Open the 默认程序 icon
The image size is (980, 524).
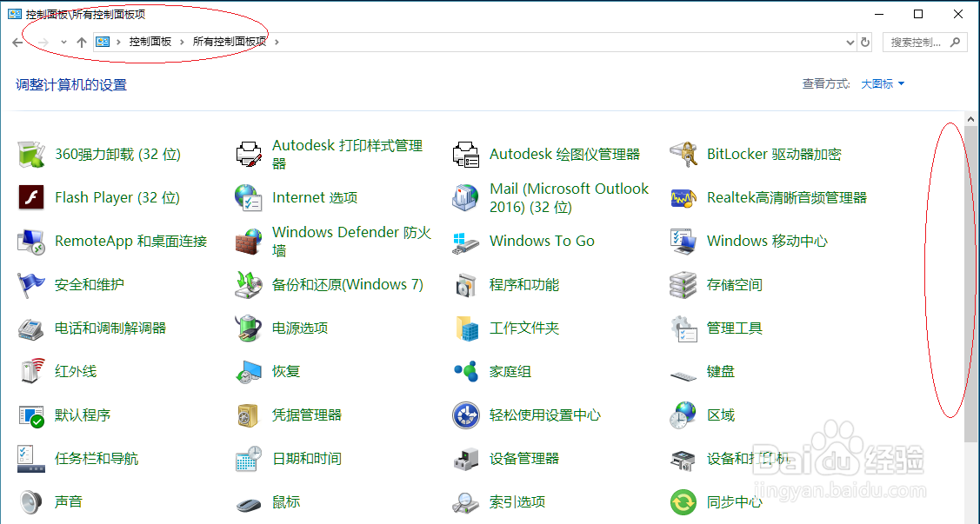point(31,415)
